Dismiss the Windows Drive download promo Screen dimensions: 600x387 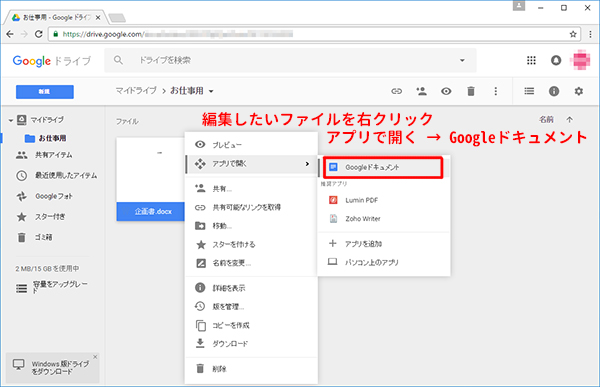pos(95,357)
